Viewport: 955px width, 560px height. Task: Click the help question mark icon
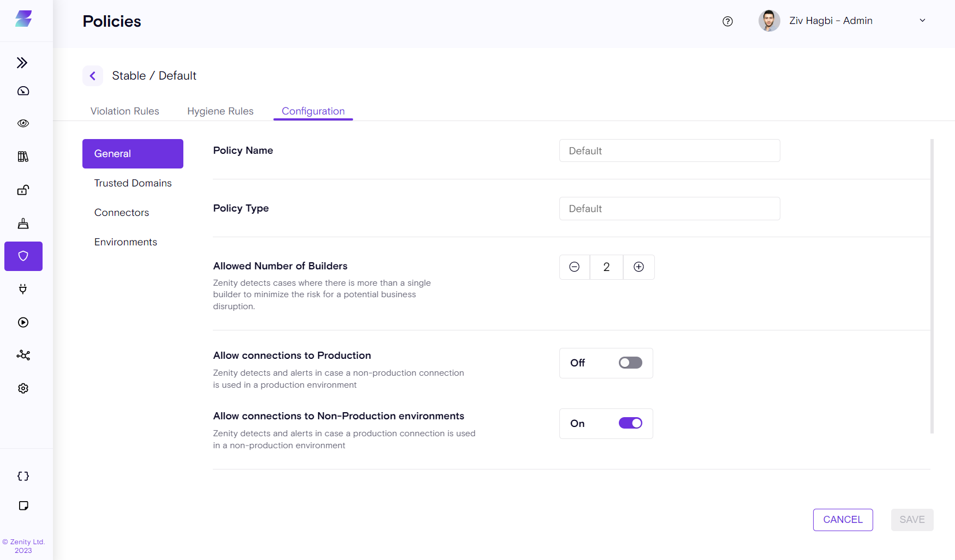tap(727, 21)
